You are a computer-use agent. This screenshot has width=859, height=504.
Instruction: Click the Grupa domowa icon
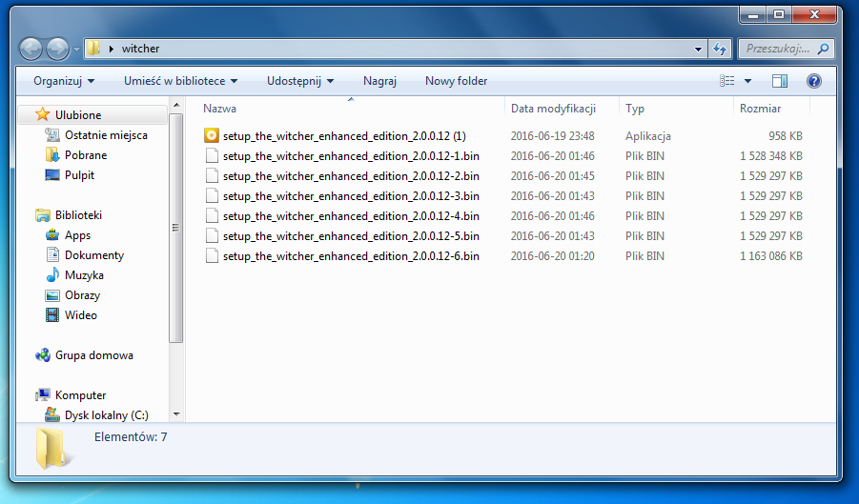pos(43,355)
